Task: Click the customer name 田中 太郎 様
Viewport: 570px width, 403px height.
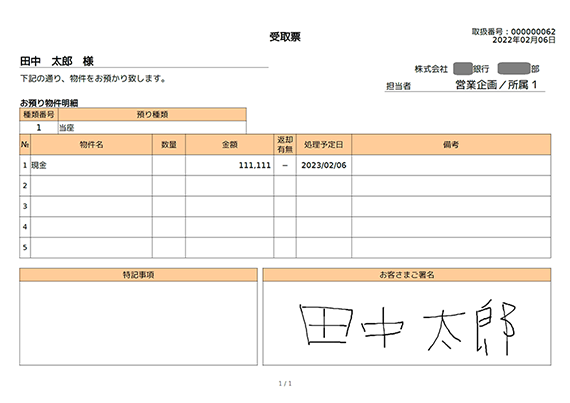Action: (x=57, y=61)
